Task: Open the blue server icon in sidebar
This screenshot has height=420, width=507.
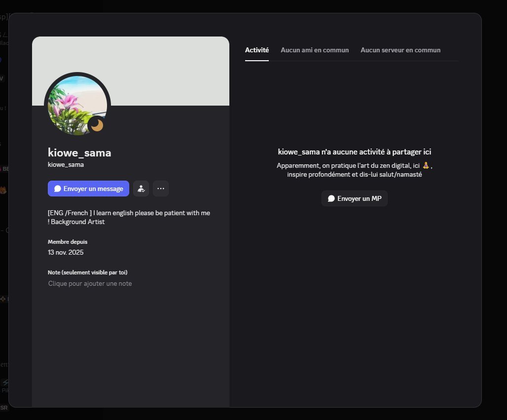Action: tap(2, 58)
